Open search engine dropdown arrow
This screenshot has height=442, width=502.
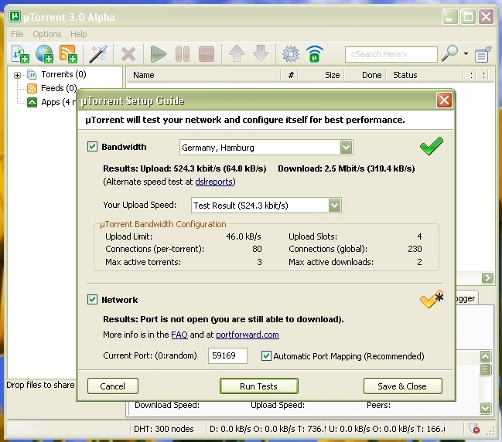tap(466, 53)
